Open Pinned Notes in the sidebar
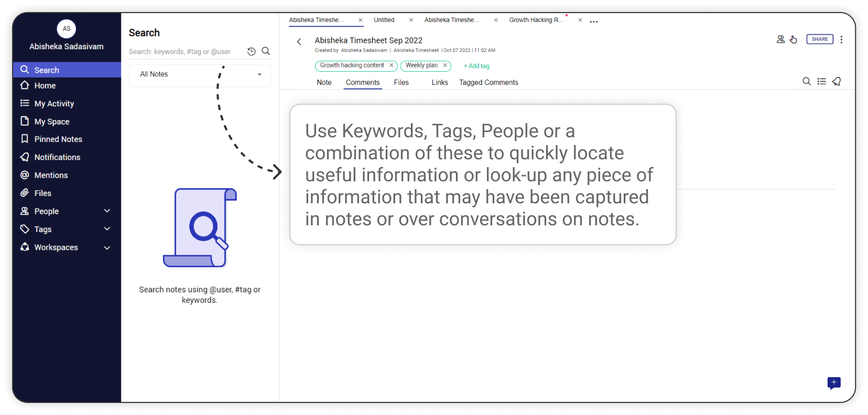This screenshot has width=868, height=415. 58,139
